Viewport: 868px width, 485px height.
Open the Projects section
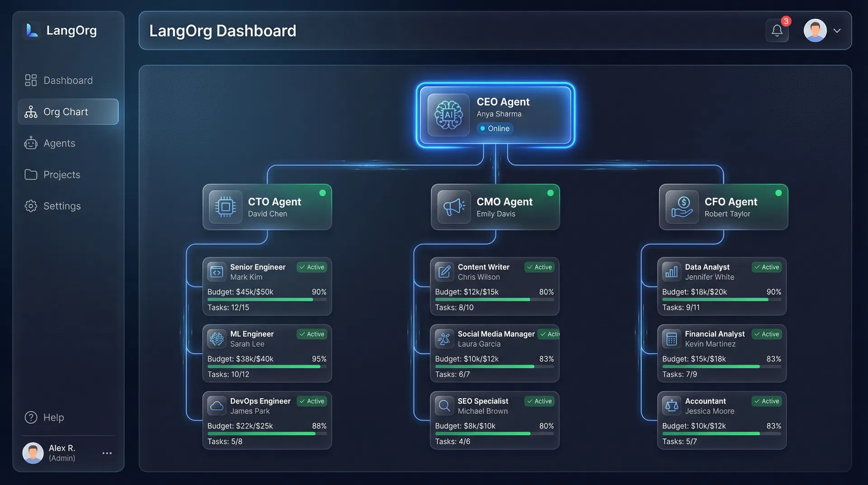click(x=61, y=174)
